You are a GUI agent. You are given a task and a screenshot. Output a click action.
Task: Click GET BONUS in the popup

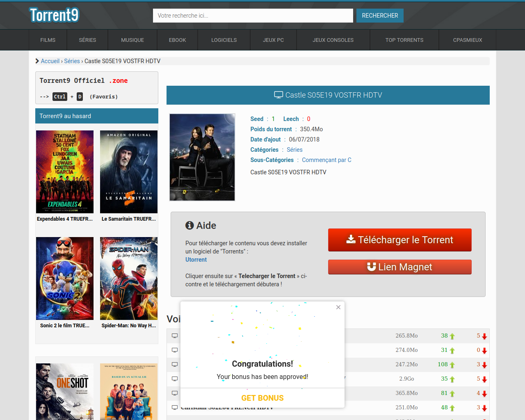tap(262, 398)
